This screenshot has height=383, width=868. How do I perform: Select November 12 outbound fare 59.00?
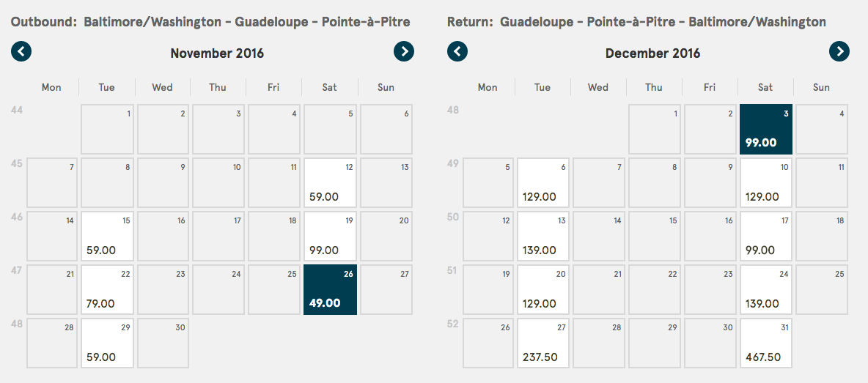tap(330, 182)
